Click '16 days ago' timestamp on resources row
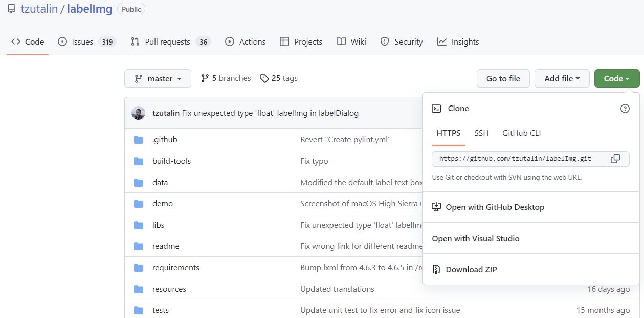This screenshot has width=644, height=318. click(609, 289)
